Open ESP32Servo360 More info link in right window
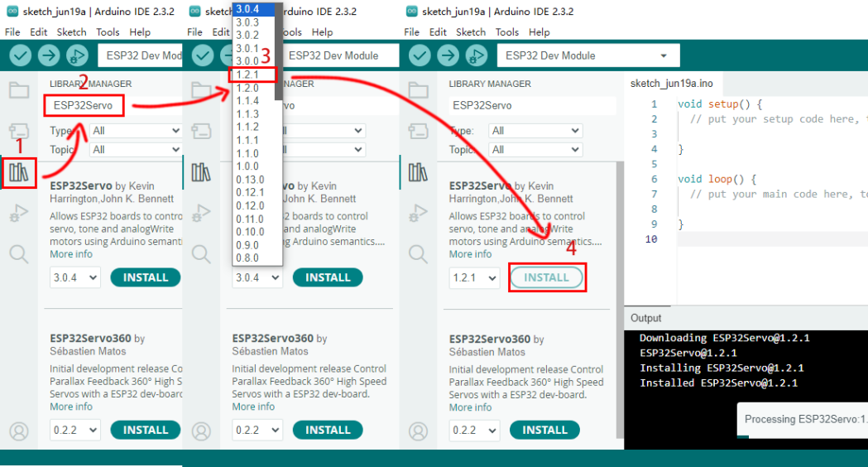 470,407
